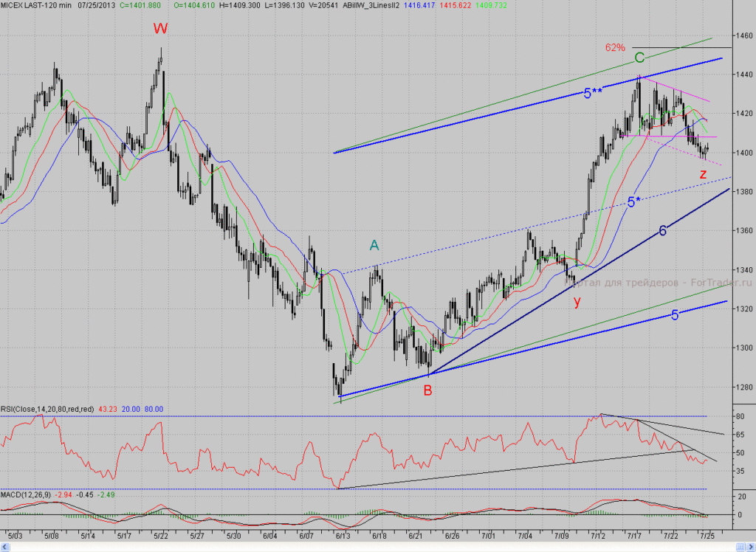The image size is (756, 552).
Task: Select the red B wave label
Action: [427, 391]
